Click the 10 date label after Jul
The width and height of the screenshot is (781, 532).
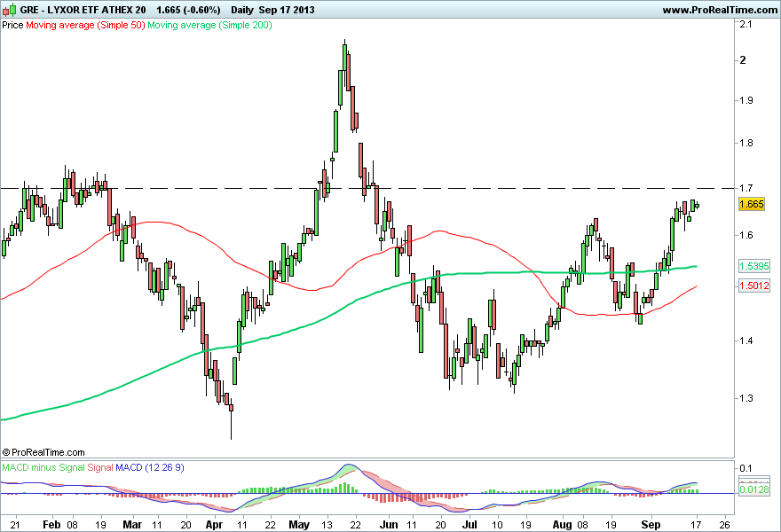point(498,525)
